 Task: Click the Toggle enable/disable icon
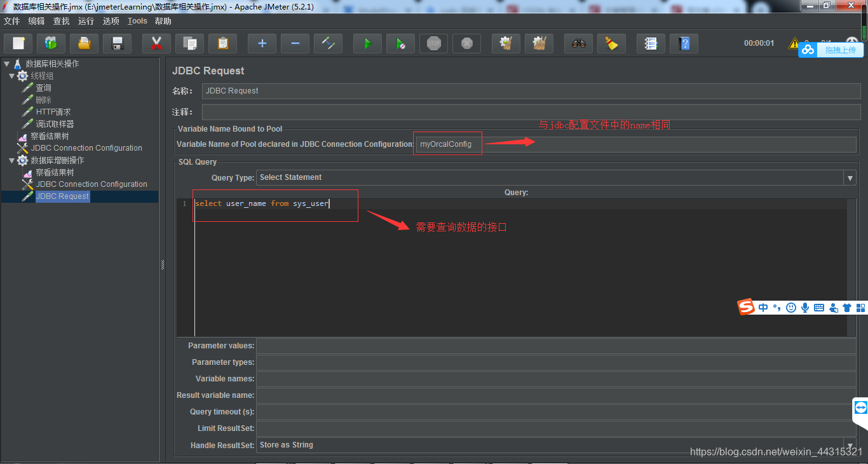[328, 43]
